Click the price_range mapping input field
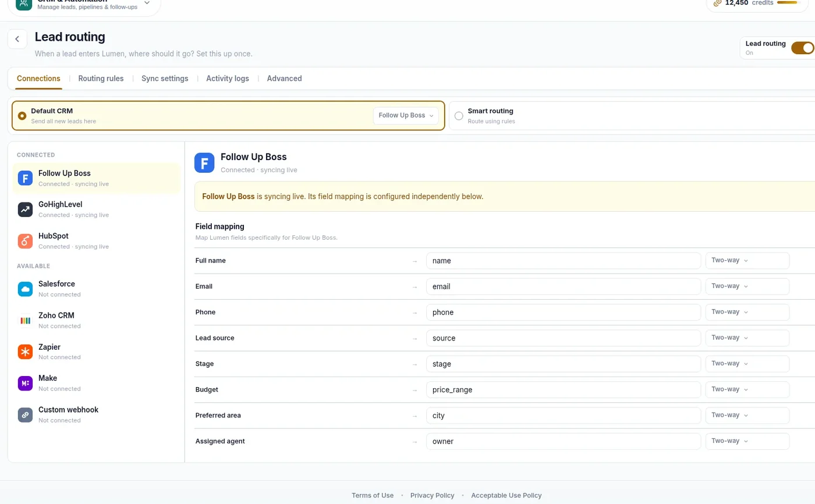815x504 pixels. click(564, 389)
